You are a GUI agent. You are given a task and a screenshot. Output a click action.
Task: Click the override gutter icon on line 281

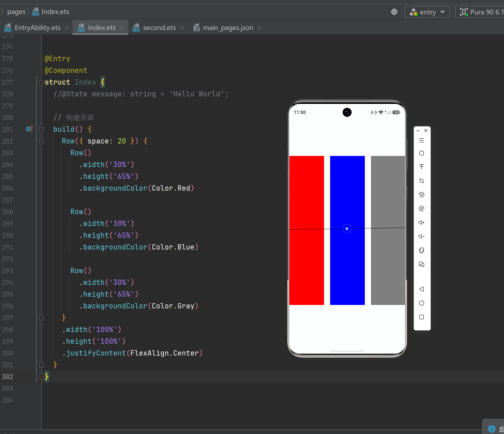(29, 129)
